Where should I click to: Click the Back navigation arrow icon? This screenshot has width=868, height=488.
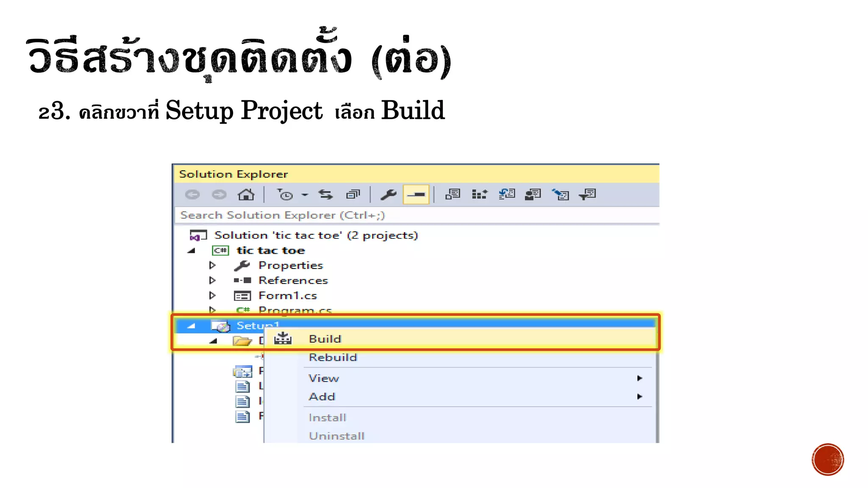click(192, 195)
